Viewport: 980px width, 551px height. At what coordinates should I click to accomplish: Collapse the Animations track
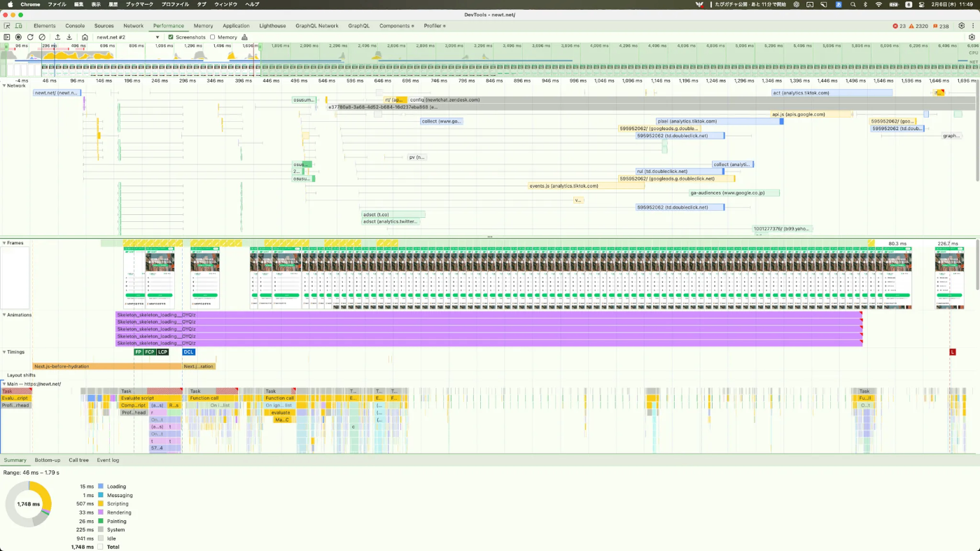[x=4, y=315]
